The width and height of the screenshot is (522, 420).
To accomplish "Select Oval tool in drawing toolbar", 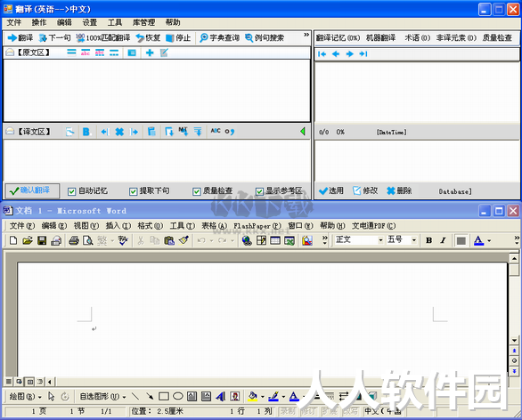I will point(178,396).
